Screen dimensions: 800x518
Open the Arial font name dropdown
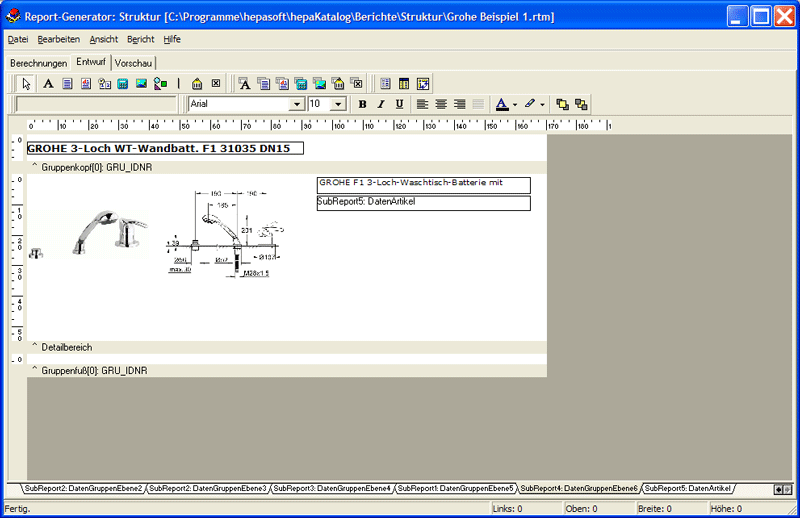296,104
